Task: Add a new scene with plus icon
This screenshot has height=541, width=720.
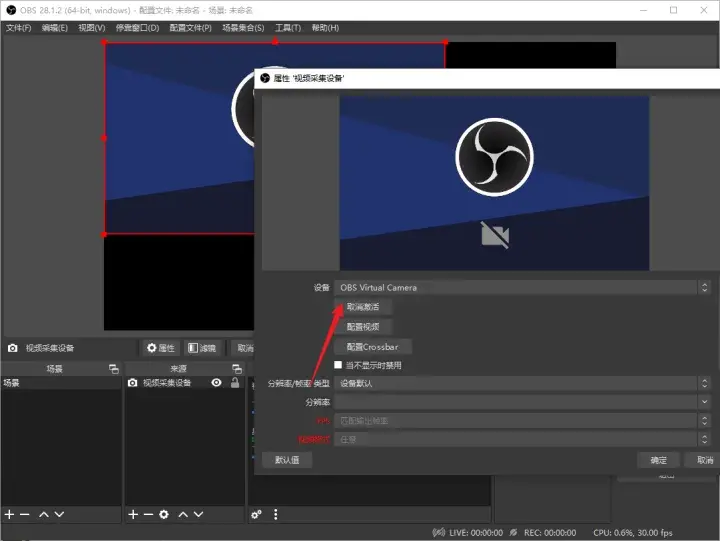Action: click(9, 514)
